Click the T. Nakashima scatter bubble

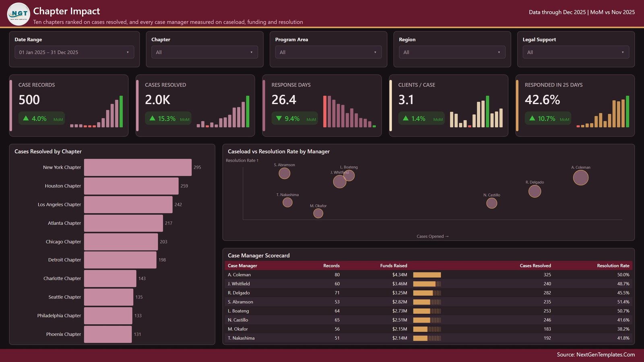287,202
